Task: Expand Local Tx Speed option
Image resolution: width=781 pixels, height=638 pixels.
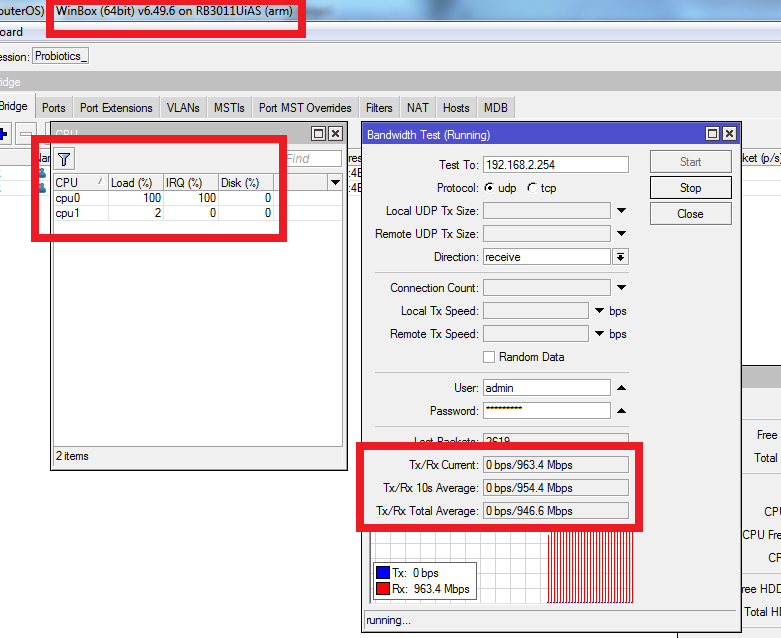Action: pyautogui.click(x=599, y=311)
